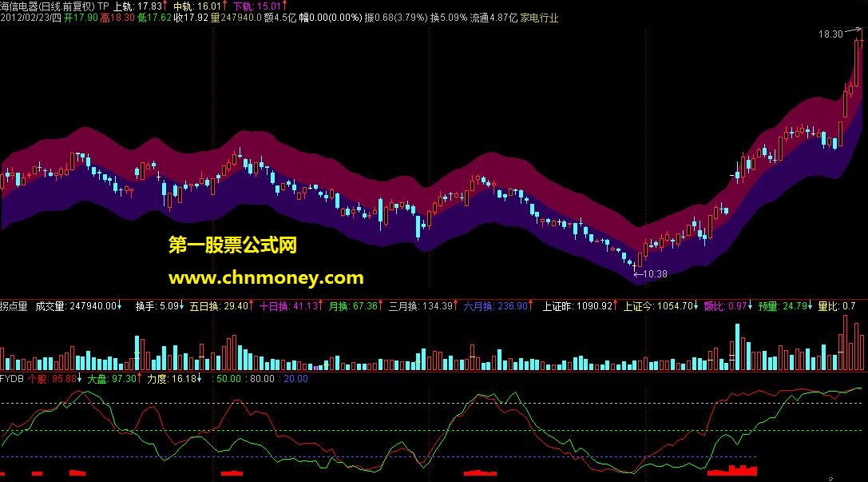Click the volume 量247940.0 in header
The image size is (868, 482).
236,18
